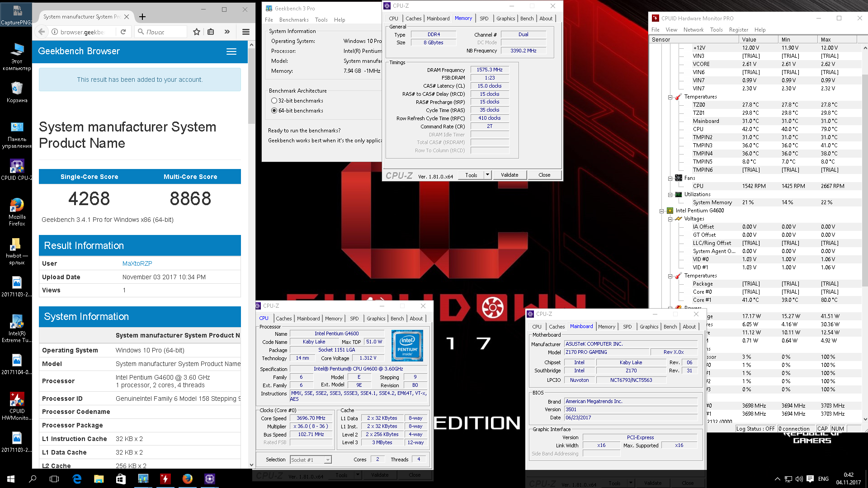The image size is (868, 488).
Task: Show more Firefox toolbar tools chevron
Action: point(227,32)
